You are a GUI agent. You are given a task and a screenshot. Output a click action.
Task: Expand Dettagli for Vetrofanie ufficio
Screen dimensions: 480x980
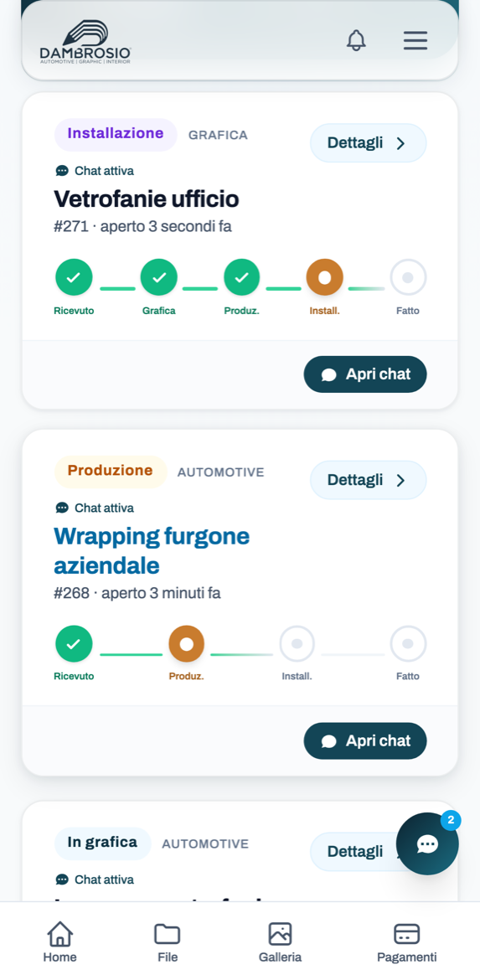tap(368, 143)
